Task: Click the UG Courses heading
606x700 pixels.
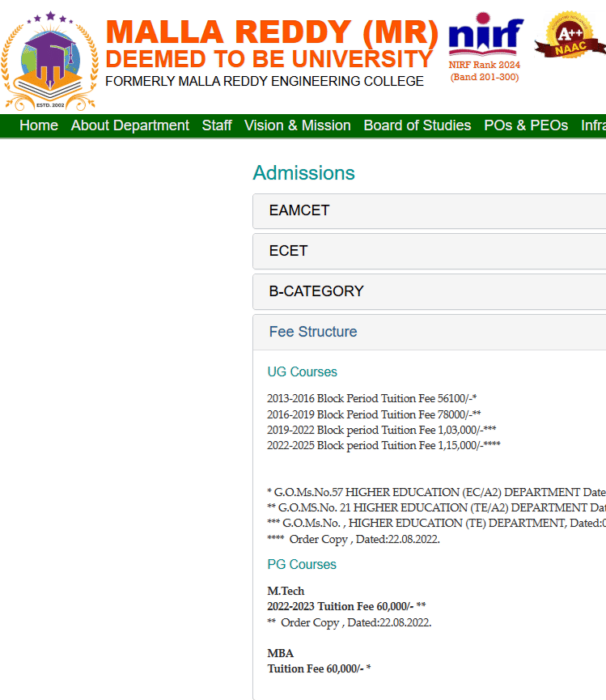Action: click(x=302, y=372)
